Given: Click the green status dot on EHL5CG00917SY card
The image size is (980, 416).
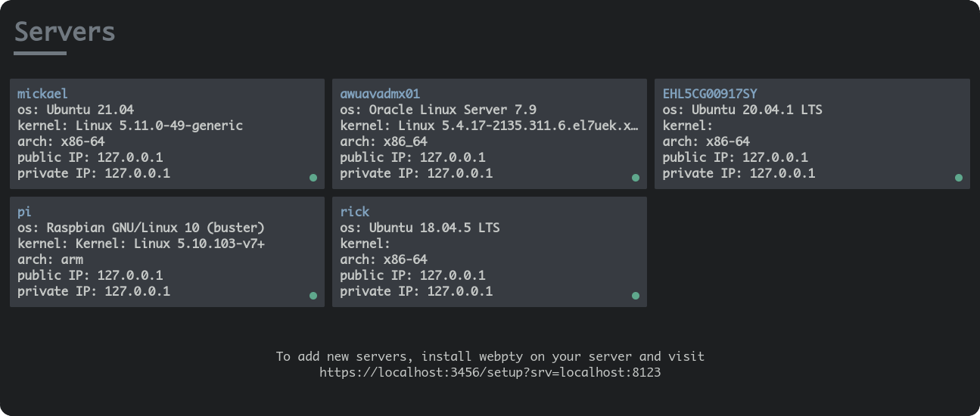Looking at the screenshot, I should pyautogui.click(x=959, y=178).
